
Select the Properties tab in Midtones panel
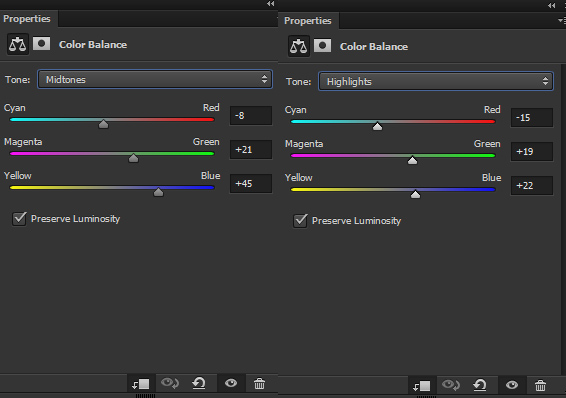tap(27, 19)
